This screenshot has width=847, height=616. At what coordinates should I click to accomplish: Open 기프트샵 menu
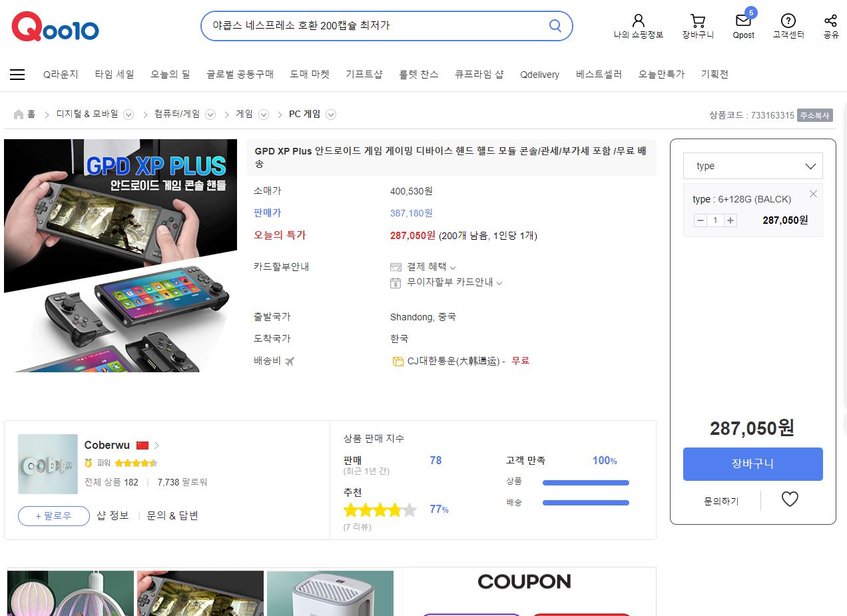(364, 75)
